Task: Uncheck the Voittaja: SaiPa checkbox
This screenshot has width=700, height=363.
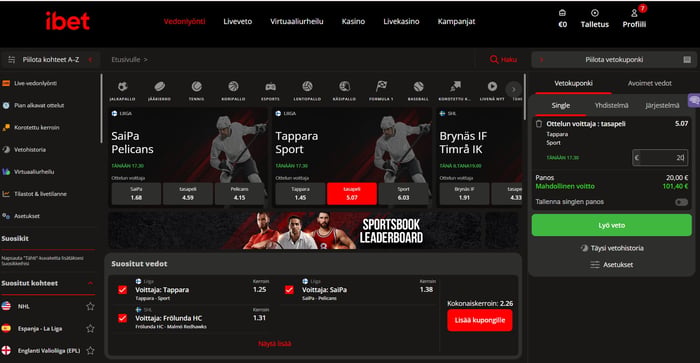Action: click(289, 290)
